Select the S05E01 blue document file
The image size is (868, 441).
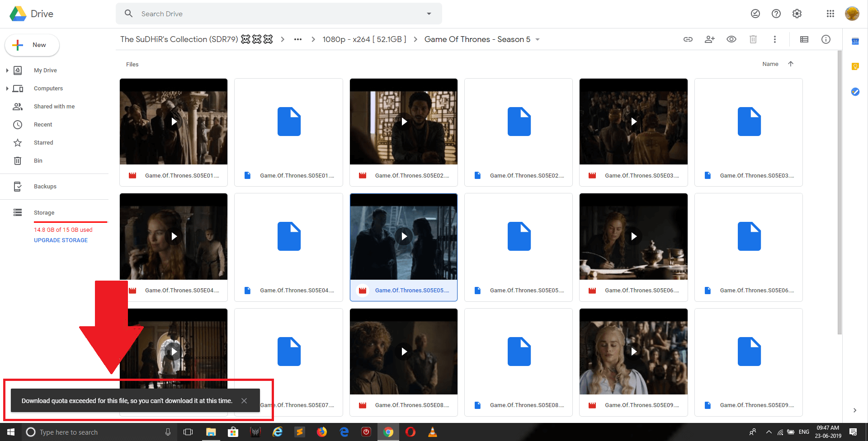click(289, 132)
